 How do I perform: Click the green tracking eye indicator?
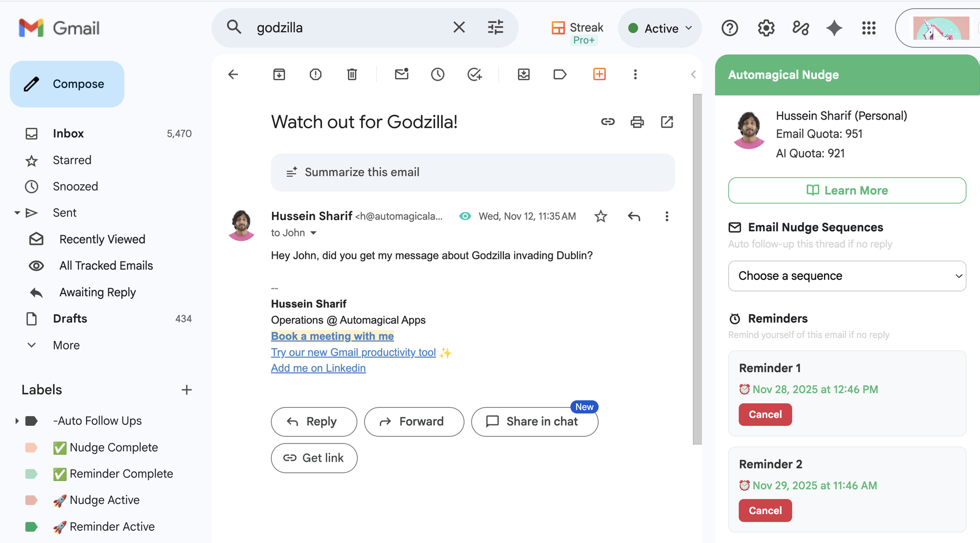465,216
